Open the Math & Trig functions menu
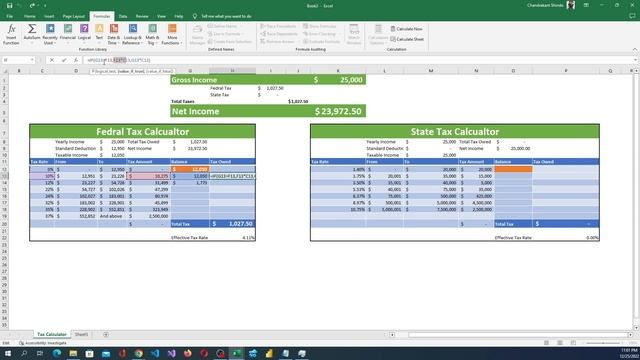This screenshot has width=640, height=360. pos(152,34)
